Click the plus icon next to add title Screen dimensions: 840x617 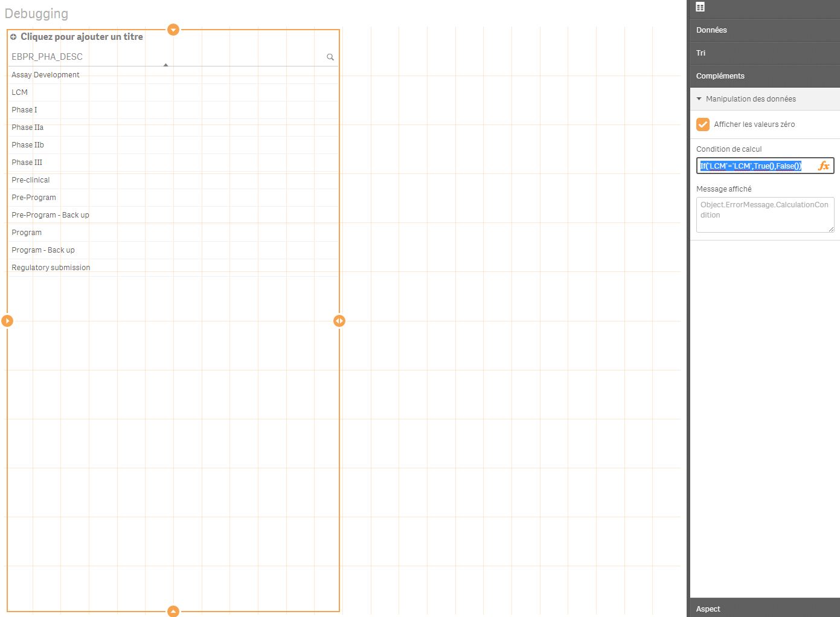coord(13,37)
